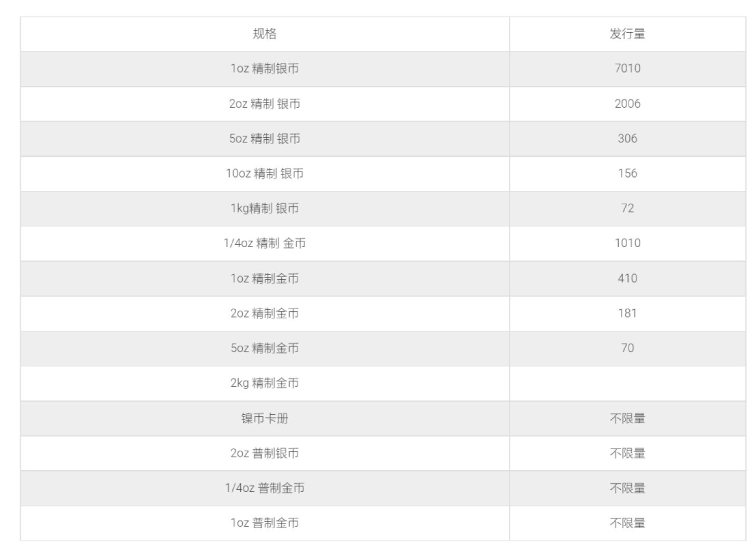Select the 1oz 精制金币 cell
The height and width of the screenshot is (552, 756).
click(264, 278)
